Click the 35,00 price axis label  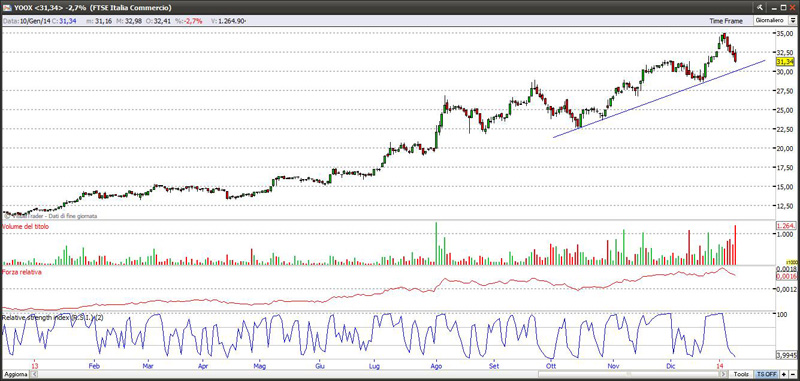pyautogui.click(x=785, y=33)
